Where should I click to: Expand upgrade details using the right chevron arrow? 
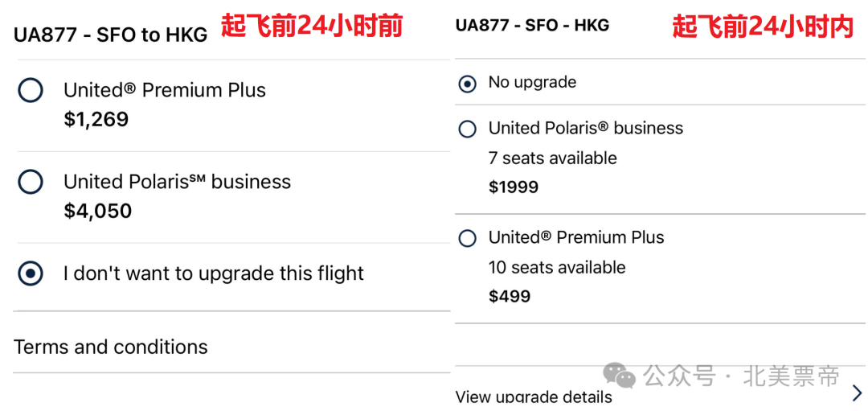(x=856, y=393)
